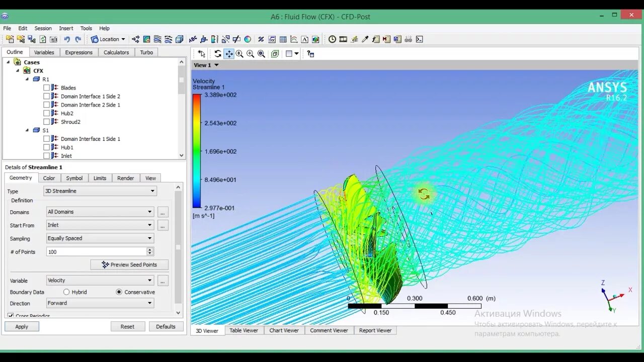
Task: Open the Location dropdown menu
Action: click(107, 39)
